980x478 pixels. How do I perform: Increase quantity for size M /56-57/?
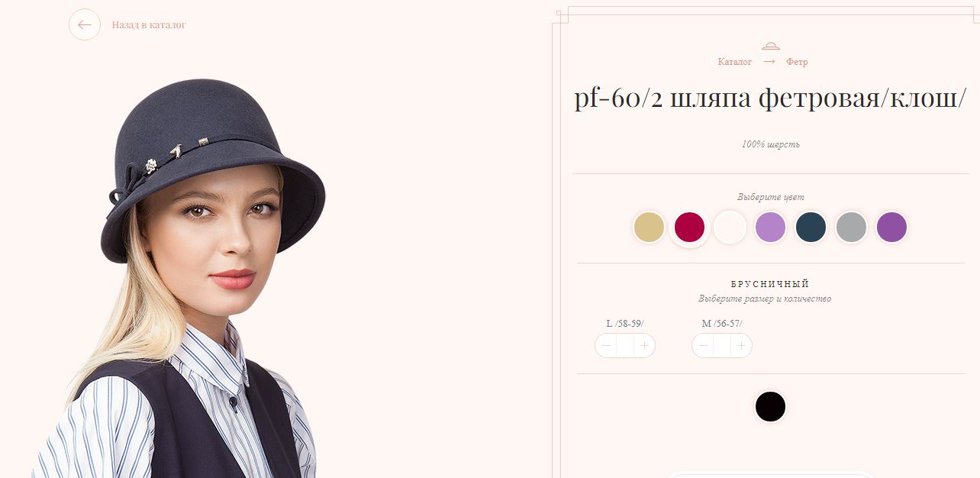(742, 346)
